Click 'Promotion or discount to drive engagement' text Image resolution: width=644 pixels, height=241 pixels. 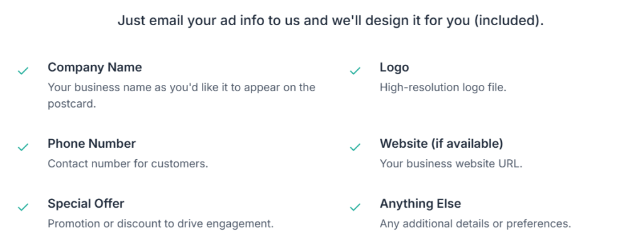coord(160,224)
